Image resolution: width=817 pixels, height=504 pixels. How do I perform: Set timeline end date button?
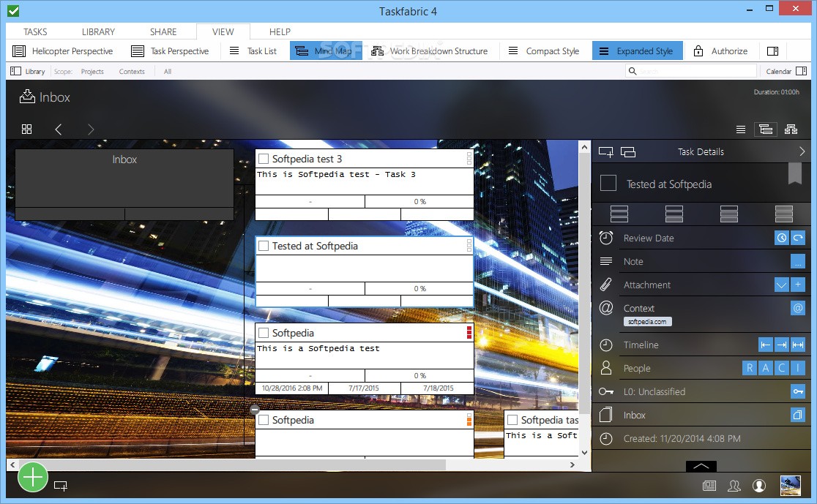(782, 345)
